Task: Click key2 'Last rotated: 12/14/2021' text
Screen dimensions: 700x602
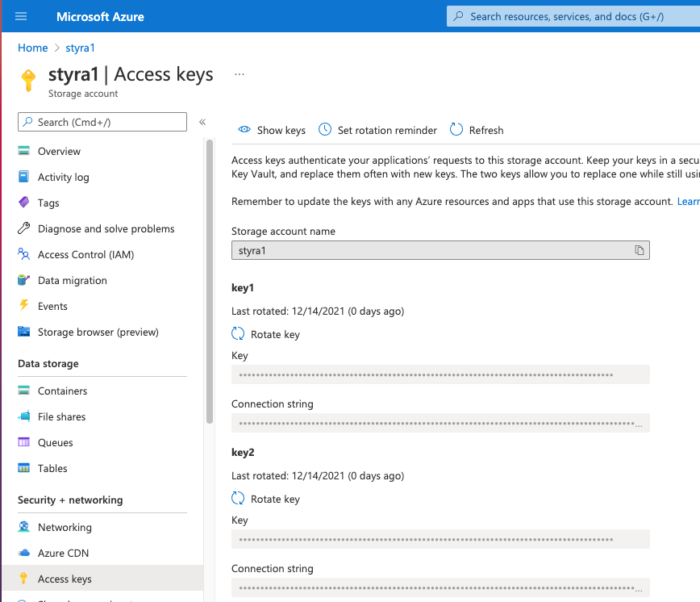Action: tap(288, 475)
